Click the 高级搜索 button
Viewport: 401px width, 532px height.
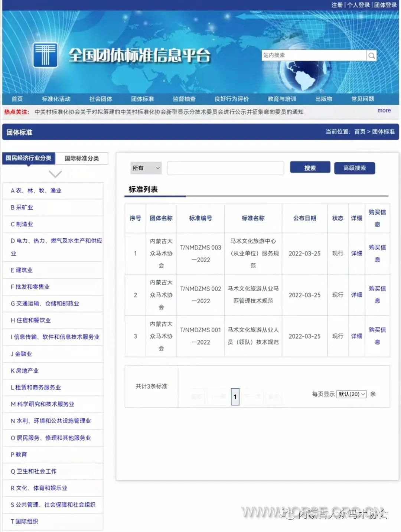(x=355, y=168)
